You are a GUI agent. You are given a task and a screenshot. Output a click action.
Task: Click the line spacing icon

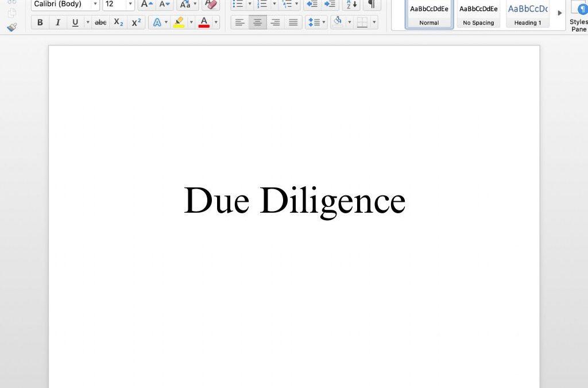(x=314, y=22)
